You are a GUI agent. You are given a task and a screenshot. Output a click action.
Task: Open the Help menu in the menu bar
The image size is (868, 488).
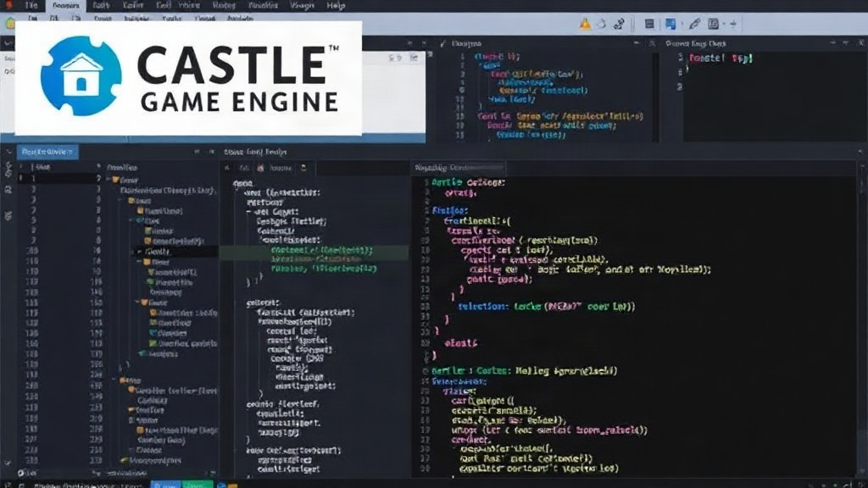click(336, 6)
